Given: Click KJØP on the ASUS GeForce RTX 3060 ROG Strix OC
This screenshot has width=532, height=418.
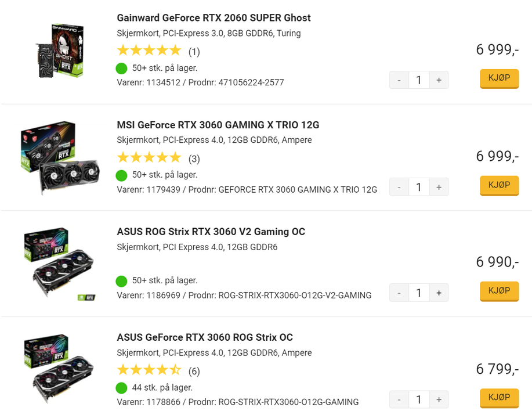Looking at the screenshot, I should 498,398.
